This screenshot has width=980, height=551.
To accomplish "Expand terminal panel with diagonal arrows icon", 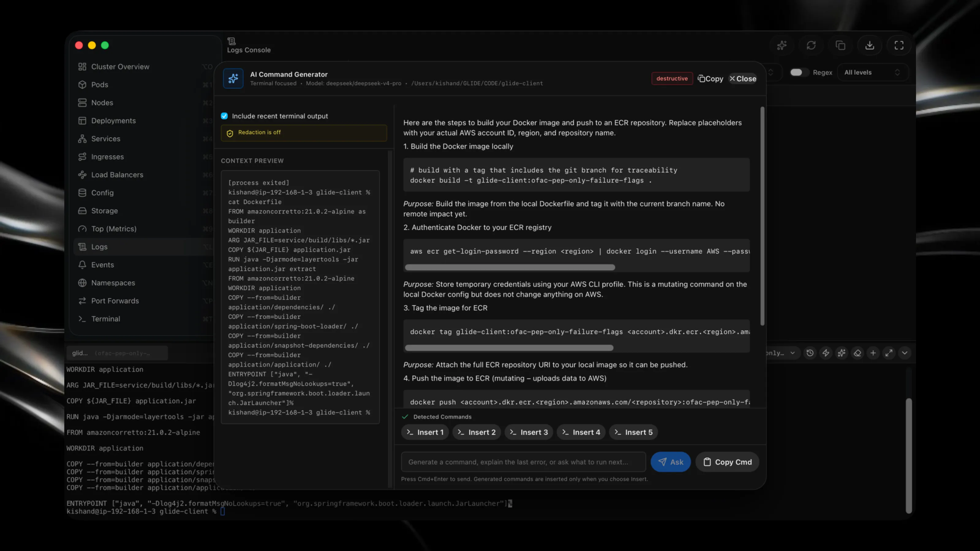I will 889,353.
